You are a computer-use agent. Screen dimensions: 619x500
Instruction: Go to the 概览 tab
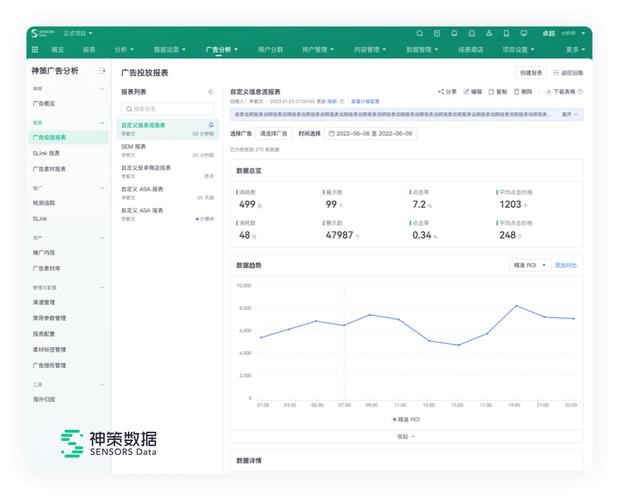click(58, 50)
